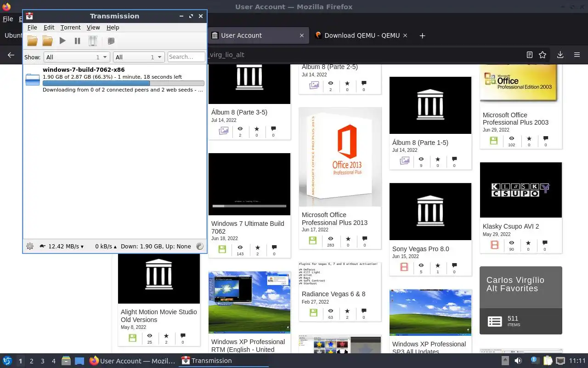The height and width of the screenshot is (368, 588).
Task: Switch to workspace 3
Action: click(x=42, y=361)
